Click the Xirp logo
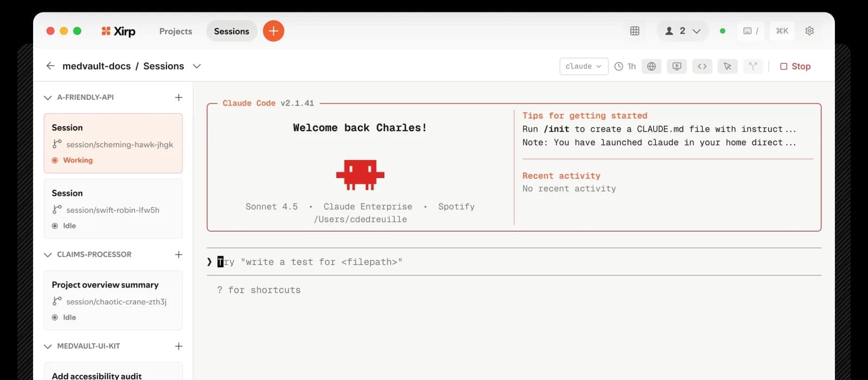The image size is (868, 380). (118, 31)
